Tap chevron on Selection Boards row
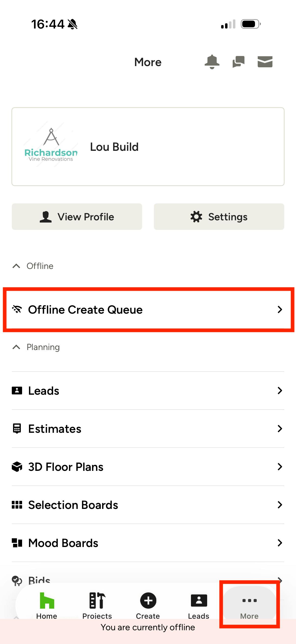The width and height of the screenshot is (296, 644). [x=280, y=505]
